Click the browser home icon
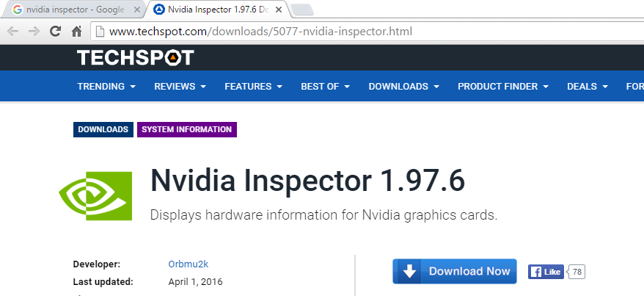644x296 pixels. pos(76,32)
